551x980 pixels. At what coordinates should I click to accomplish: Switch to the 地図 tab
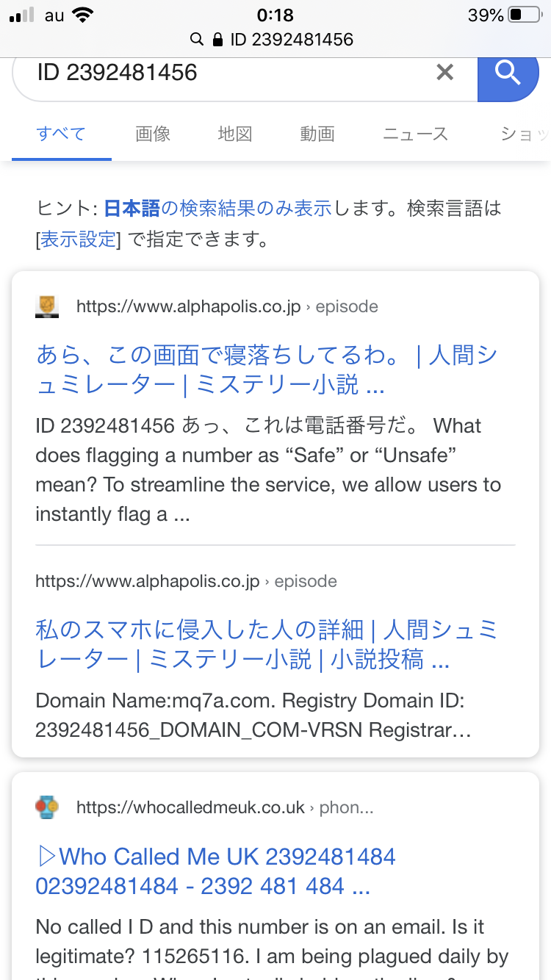click(235, 134)
